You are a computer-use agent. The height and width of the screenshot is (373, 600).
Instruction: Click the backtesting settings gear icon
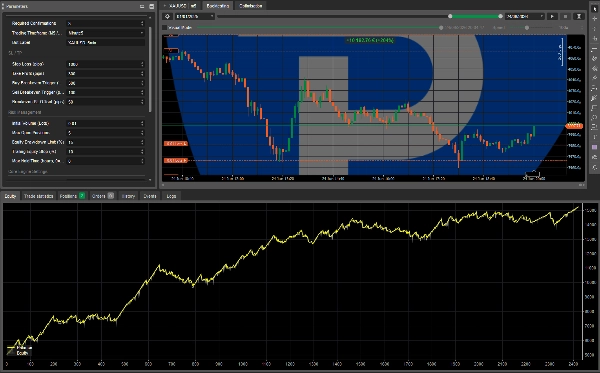[x=167, y=16]
